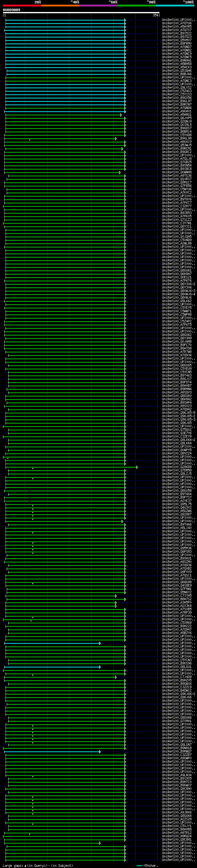
Task: Select the UniRef100_Q4S8E9 label
Action: coord(177,585)
